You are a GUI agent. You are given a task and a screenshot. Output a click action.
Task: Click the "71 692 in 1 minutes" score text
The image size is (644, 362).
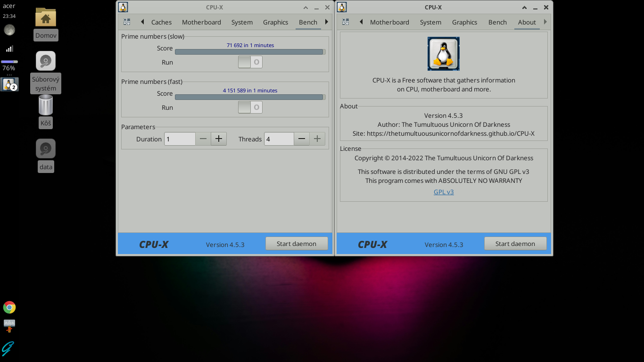coord(250,45)
